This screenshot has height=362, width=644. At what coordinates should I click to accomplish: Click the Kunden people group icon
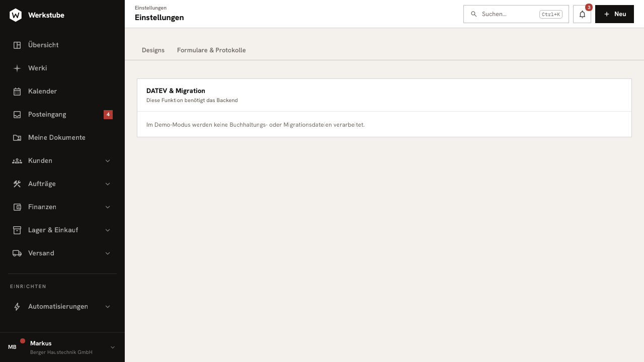coord(17,161)
